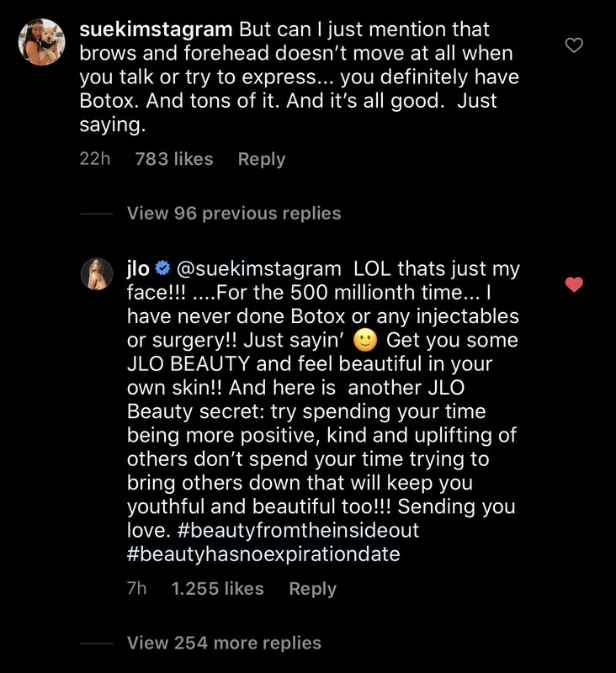Tap the smiley emoji in jlo's reply
Image resolution: width=616 pixels, height=673 pixels.
click(x=364, y=341)
